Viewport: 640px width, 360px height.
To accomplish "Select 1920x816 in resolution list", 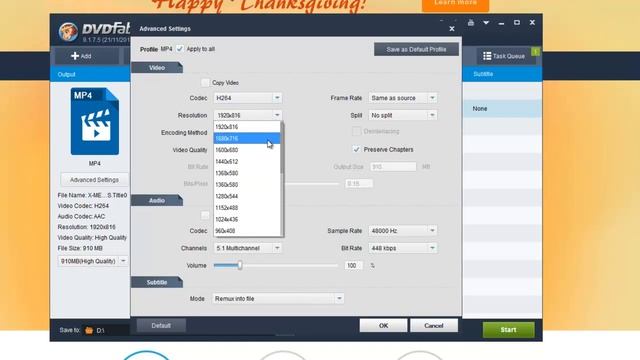I will [247, 127].
